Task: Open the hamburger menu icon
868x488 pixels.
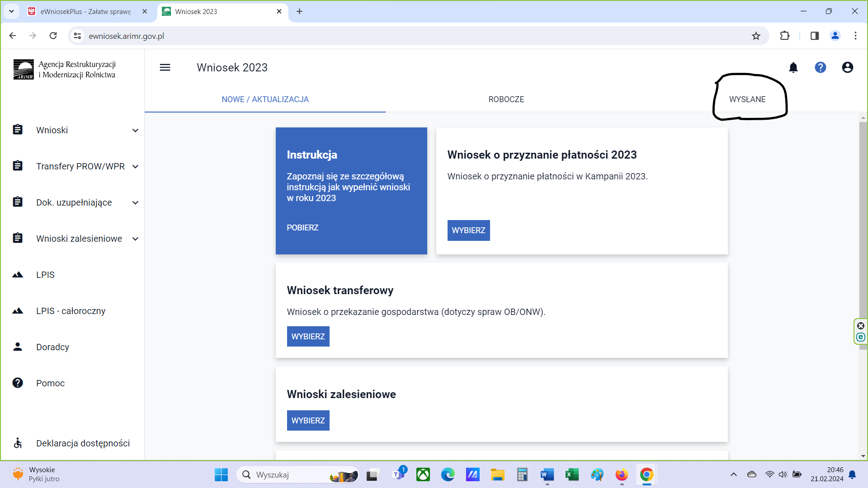Action: pyautogui.click(x=165, y=67)
